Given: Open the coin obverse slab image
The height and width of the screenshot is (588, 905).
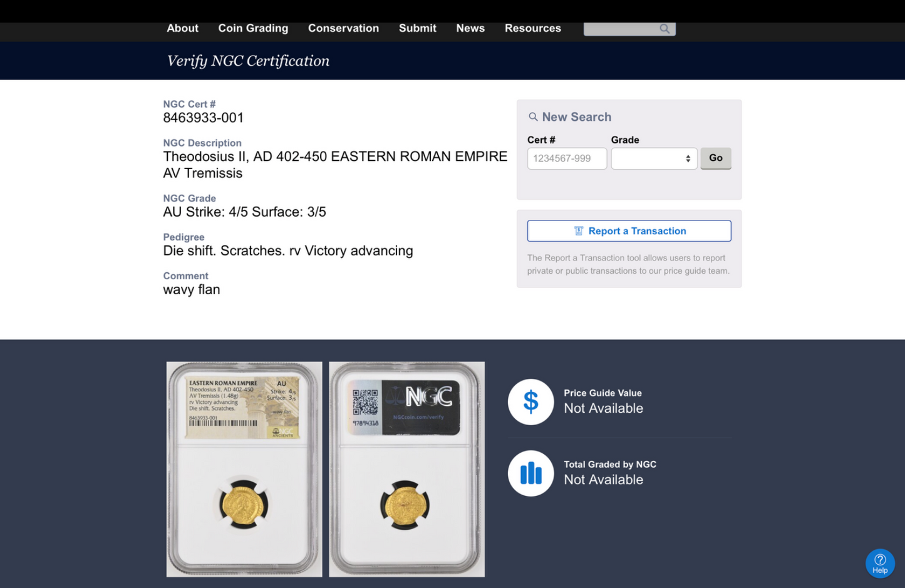Looking at the screenshot, I should click(x=244, y=469).
